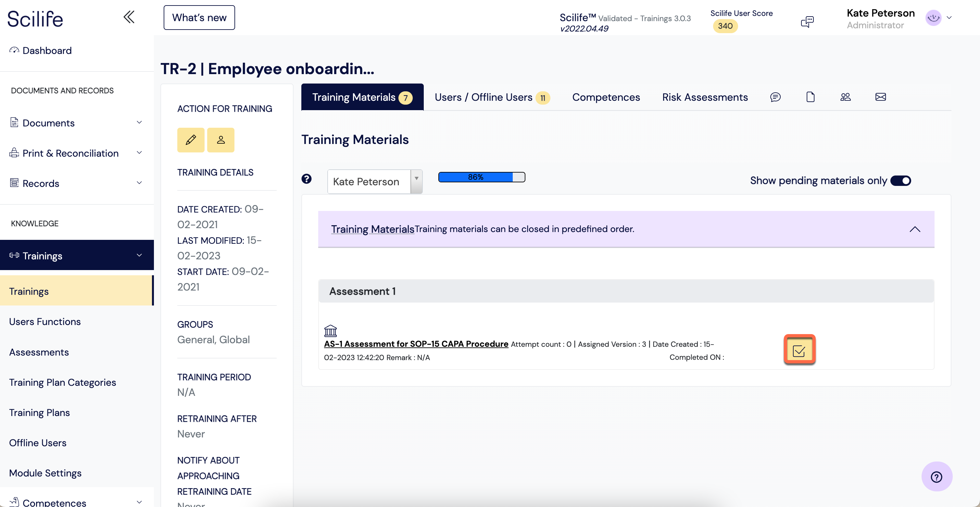Open the group users tab icon
The width and height of the screenshot is (980, 507).
tap(845, 97)
